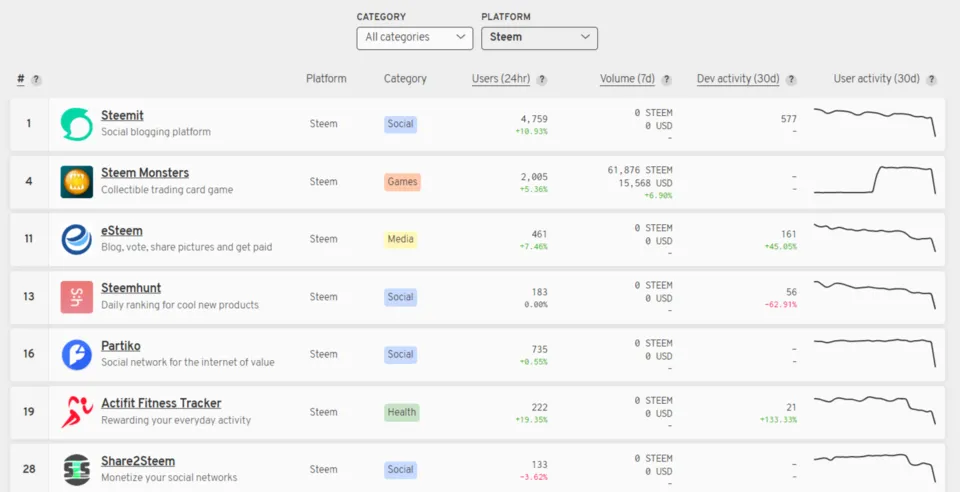This screenshot has width=960, height=492.
Task: Click the 4,759 users value for Steemit
Action: 534,119
